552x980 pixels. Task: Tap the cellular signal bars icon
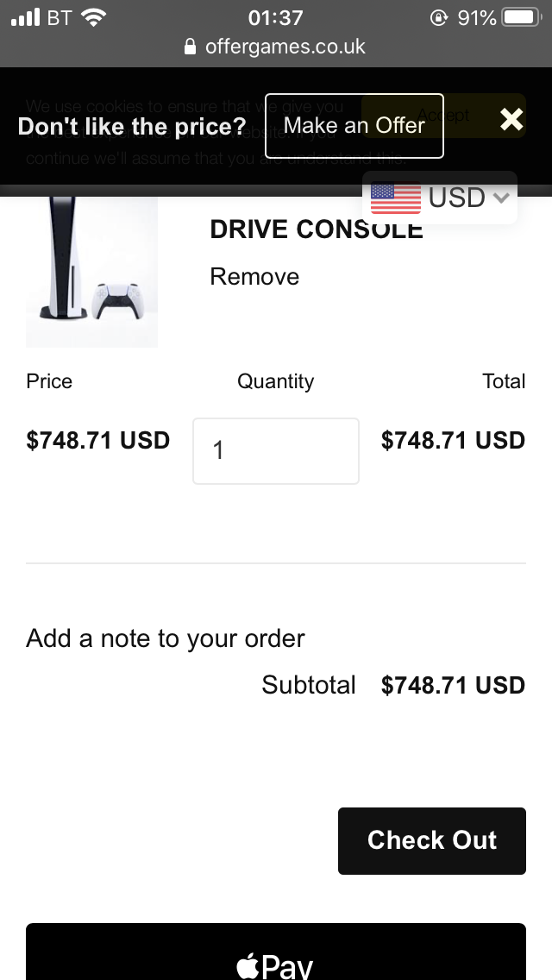coord(26,17)
